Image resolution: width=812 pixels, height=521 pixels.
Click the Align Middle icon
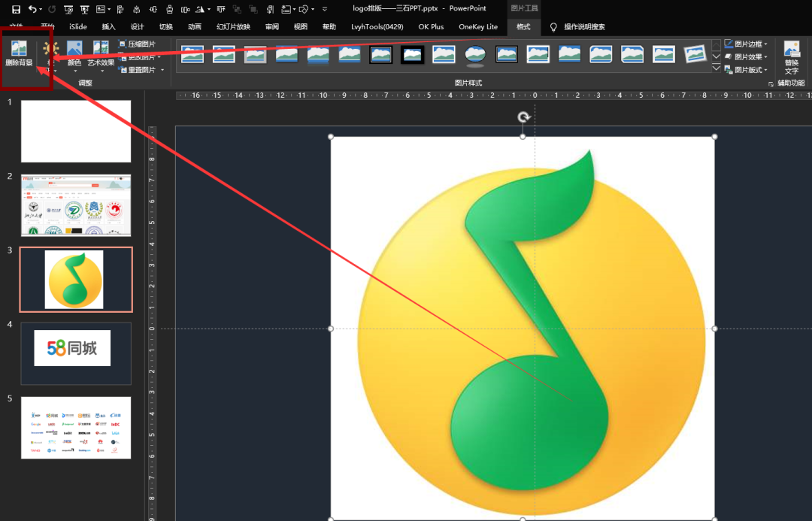[x=153, y=9]
